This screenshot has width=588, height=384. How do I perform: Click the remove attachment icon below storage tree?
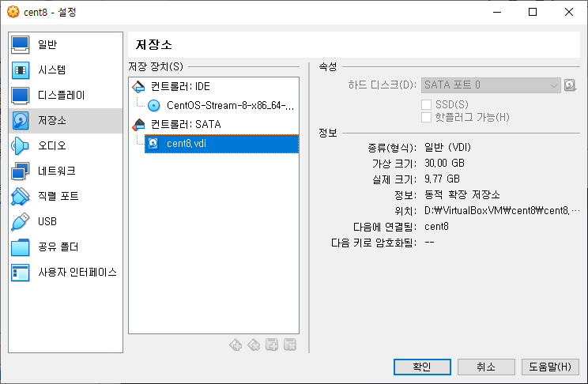(290, 344)
